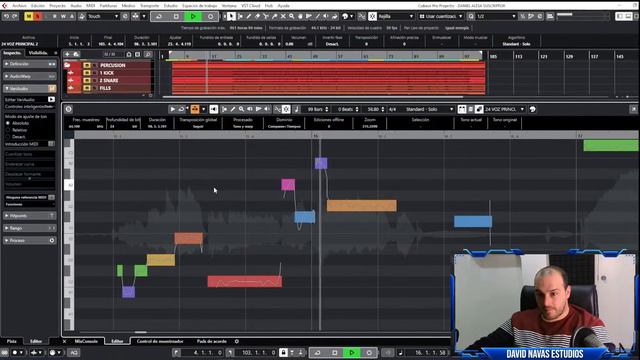The image size is (640, 360).
Task: Click the long red pitch segment
Action: pyautogui.click(x=244, y=281)
